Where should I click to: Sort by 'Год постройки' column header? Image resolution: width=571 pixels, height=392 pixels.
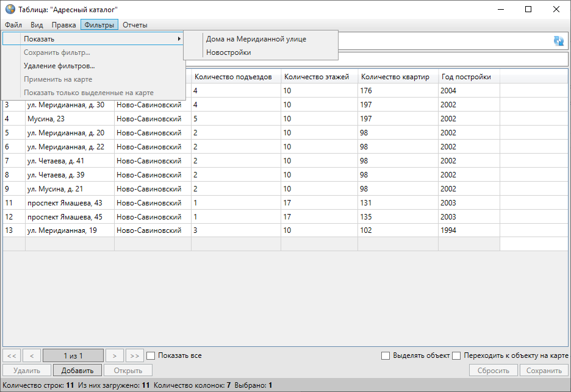tap(466, 77)
